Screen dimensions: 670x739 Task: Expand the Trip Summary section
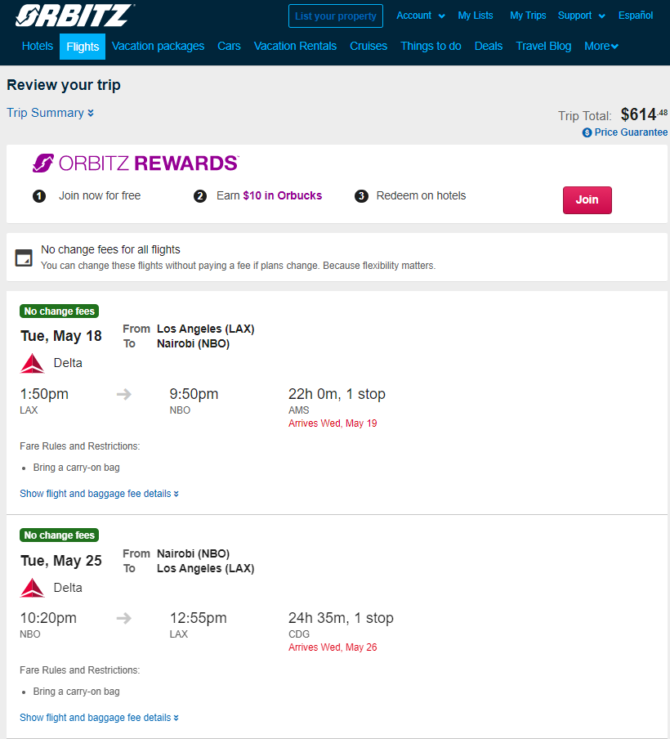coord(50,113)
